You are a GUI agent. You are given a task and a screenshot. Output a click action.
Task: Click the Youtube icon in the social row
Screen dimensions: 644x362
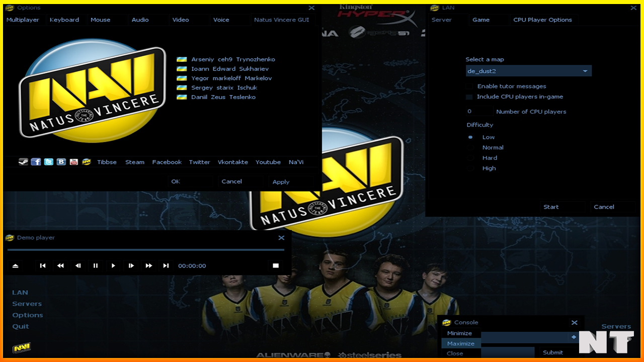click(x=73, y=162)
